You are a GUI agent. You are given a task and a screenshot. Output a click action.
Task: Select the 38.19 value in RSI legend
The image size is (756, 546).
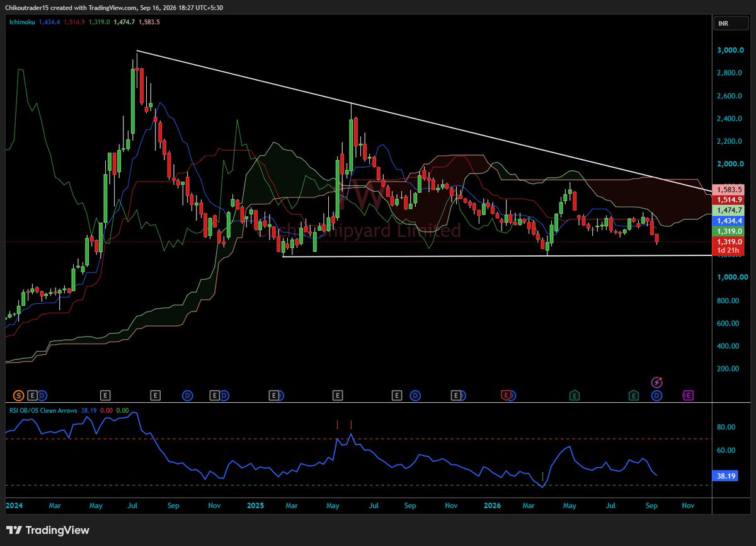tap(89, 410)
